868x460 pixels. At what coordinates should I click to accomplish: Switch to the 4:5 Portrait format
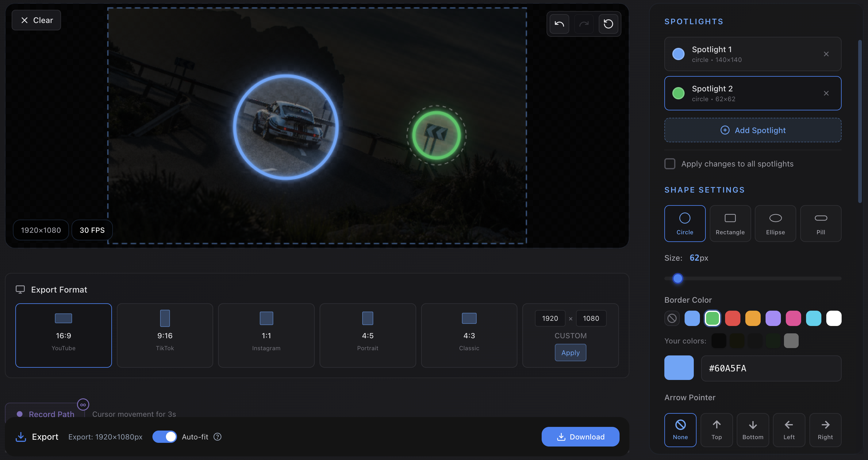368,335
